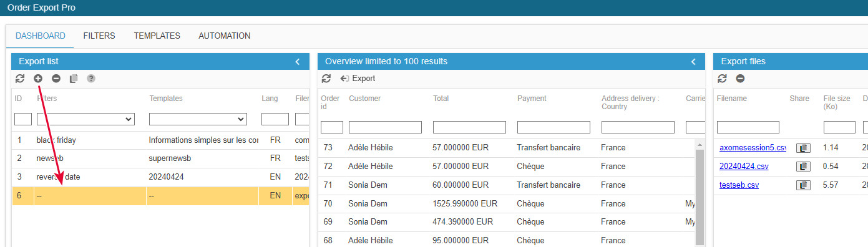Switch to the TEMPLATES tab
868x247 pixels.
(x=157, y=36)
